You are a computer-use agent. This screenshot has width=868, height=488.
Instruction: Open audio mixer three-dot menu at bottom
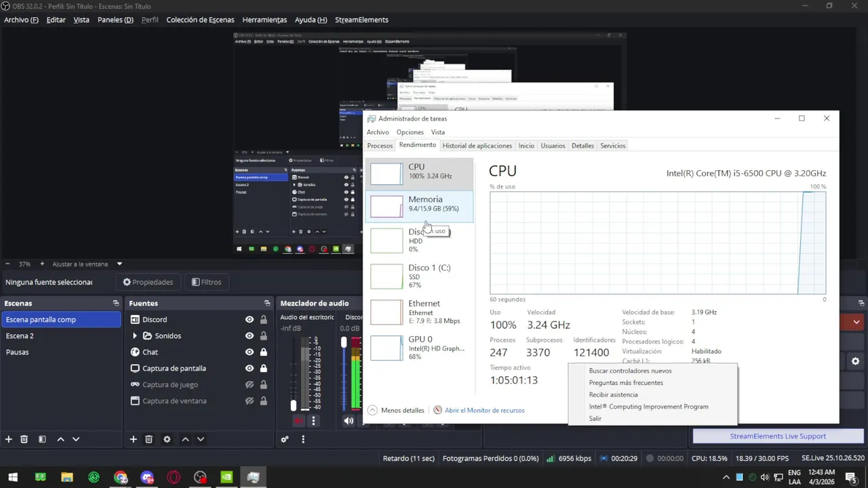[x=303, y=439]
